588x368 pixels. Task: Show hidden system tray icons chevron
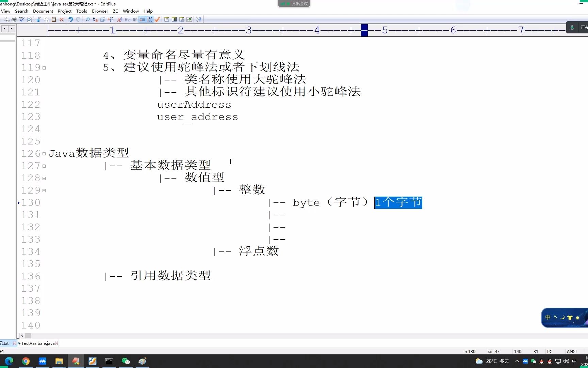(517, 361)
